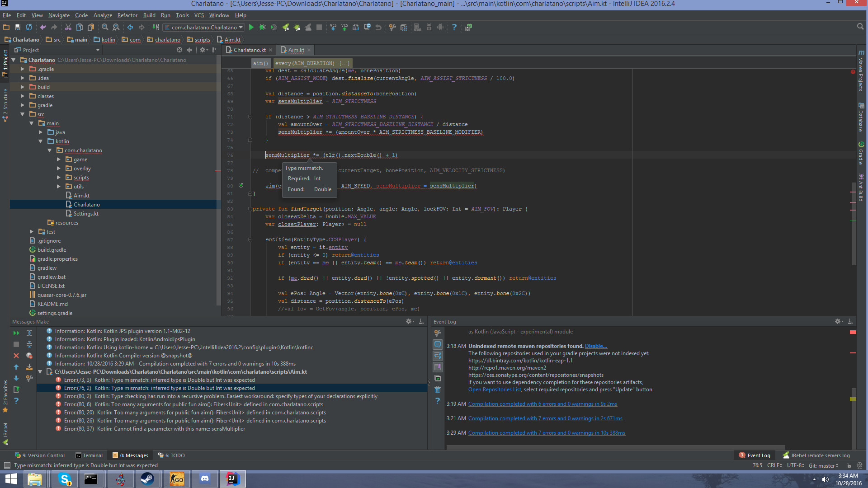
Task: Open the Open Repositories List link
Action: [x=495, y=389]
